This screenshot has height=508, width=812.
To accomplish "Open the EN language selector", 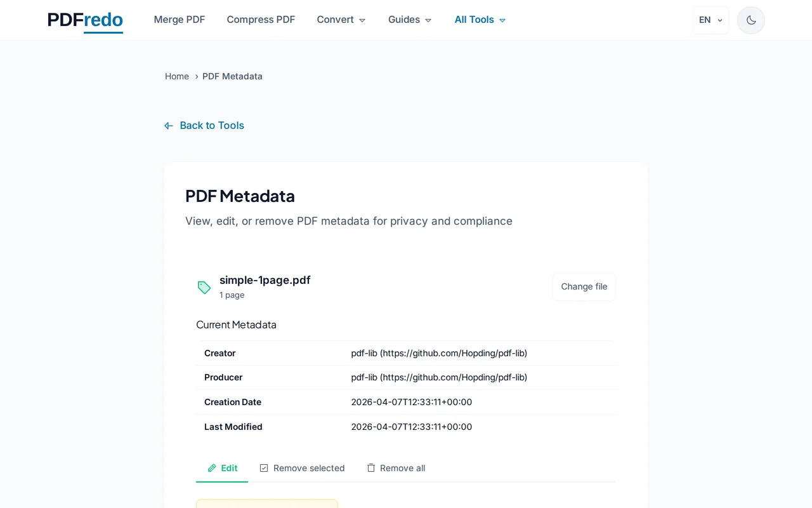I will tap(710, 20).
